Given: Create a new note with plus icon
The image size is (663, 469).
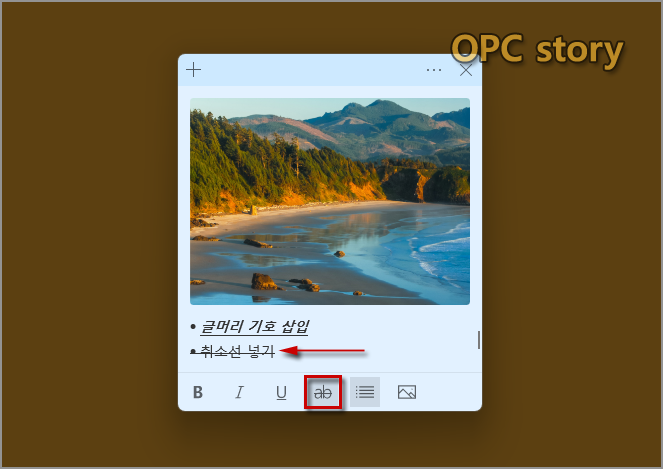Looking at the screenshot, I should [x=194, y=70].
